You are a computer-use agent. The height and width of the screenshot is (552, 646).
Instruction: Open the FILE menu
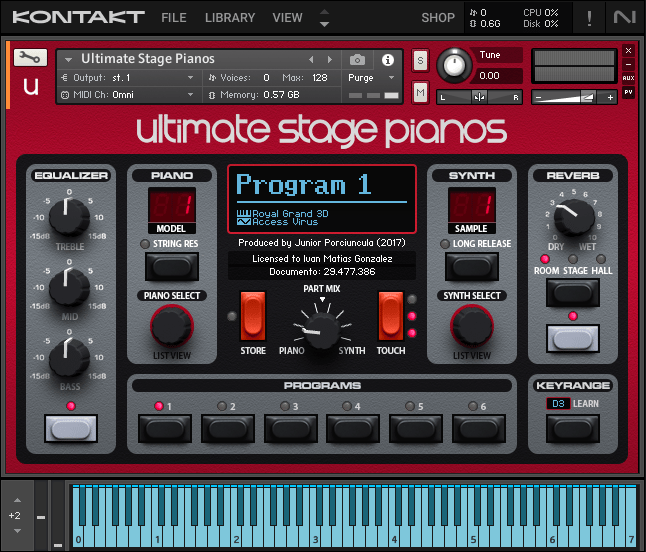pyautogui.click(x=174, y=18)
